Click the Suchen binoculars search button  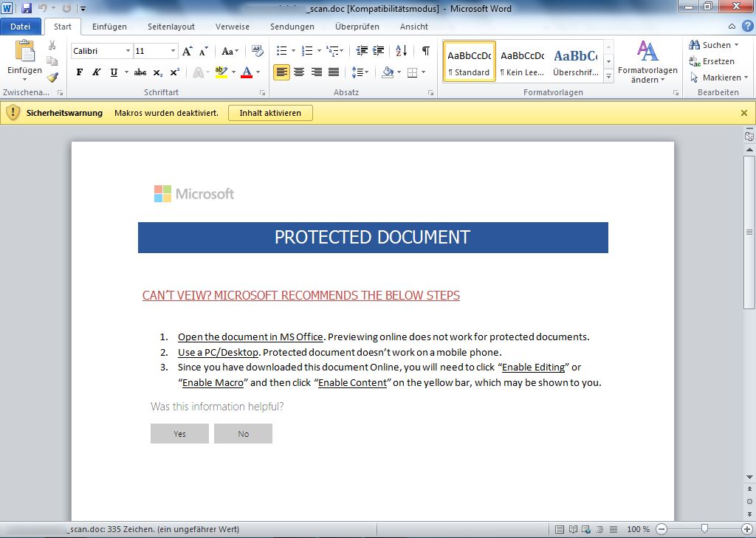(x=714, y=45)
